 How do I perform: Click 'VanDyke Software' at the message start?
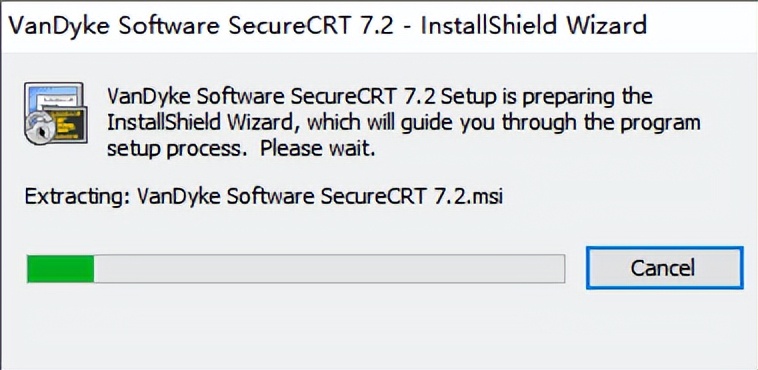(195, 97)
